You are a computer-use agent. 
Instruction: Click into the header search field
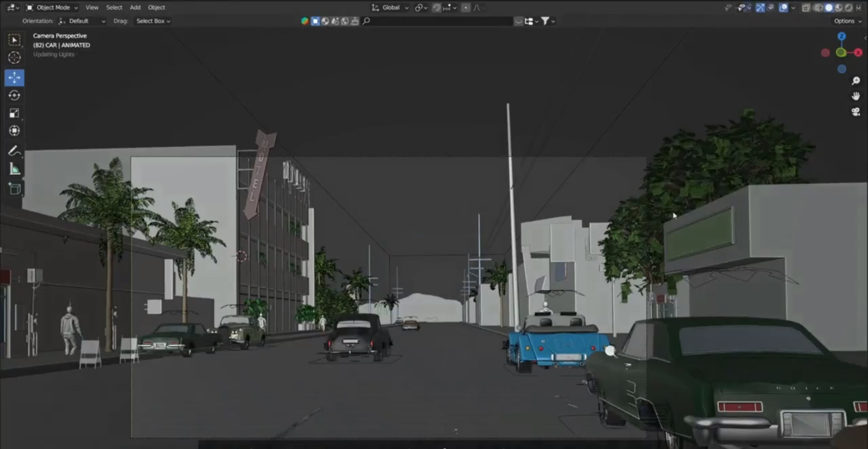tap(438, 21)
